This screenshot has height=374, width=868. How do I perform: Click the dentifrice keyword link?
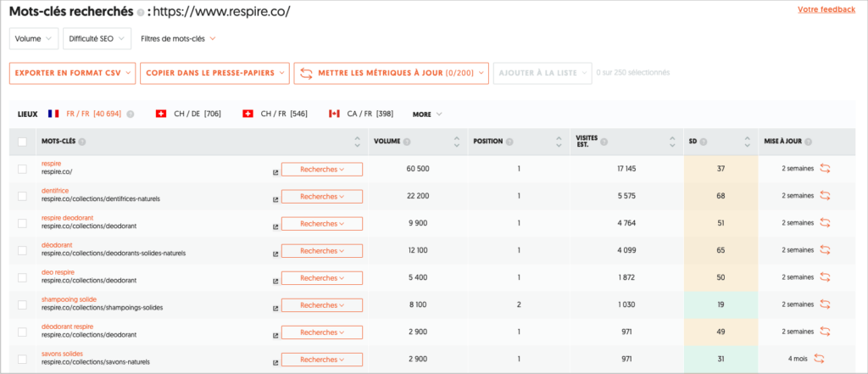click(55, 191)
